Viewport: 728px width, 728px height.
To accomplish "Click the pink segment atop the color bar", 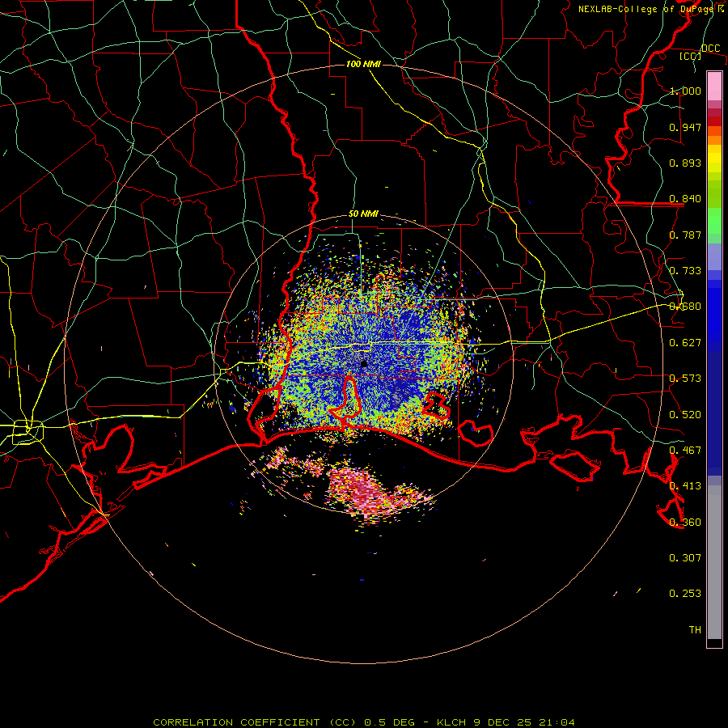I will pos(714,86).
